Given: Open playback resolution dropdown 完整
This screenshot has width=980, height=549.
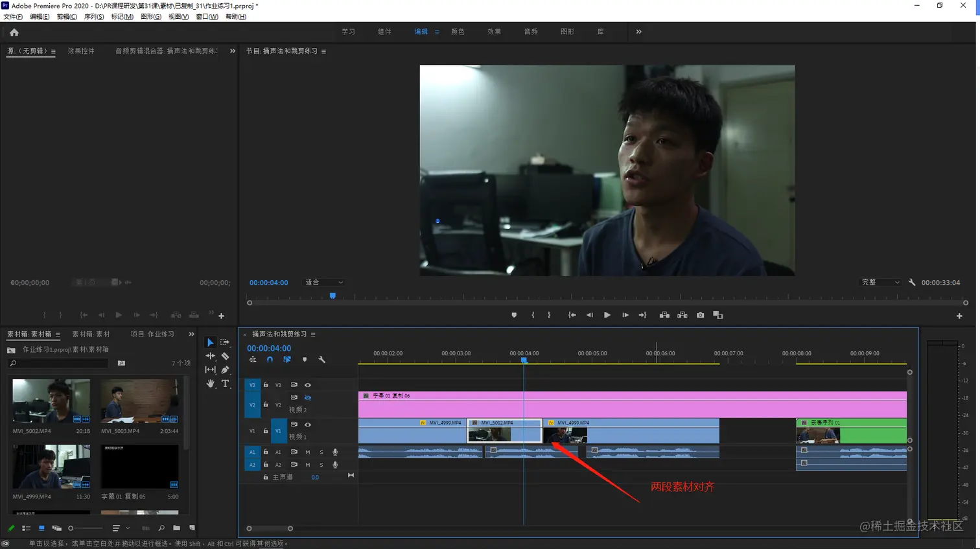Looking at the screenshot, I should 880,283.
